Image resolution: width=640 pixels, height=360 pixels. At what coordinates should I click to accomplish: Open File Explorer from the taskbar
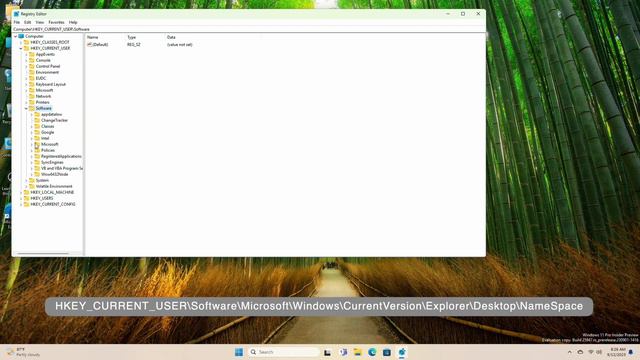click(358, 352)
